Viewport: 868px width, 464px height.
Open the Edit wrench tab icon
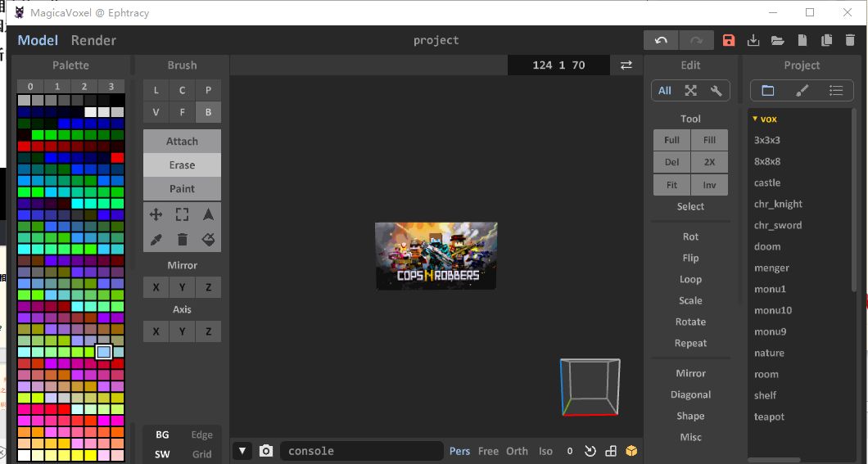[x=717, y=91]
